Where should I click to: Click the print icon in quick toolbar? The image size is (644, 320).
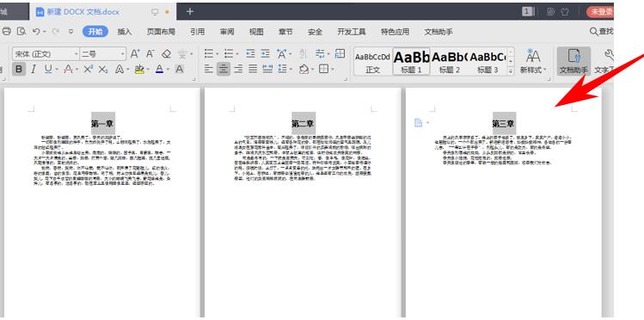pos(7,31)
